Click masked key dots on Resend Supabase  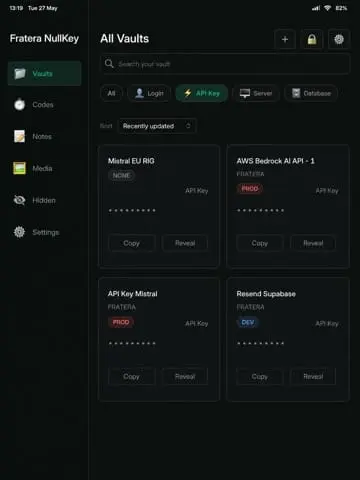[260, 343]
